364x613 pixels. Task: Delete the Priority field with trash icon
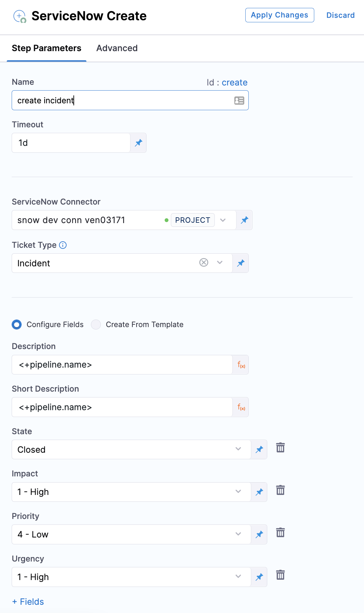(280, 532)
